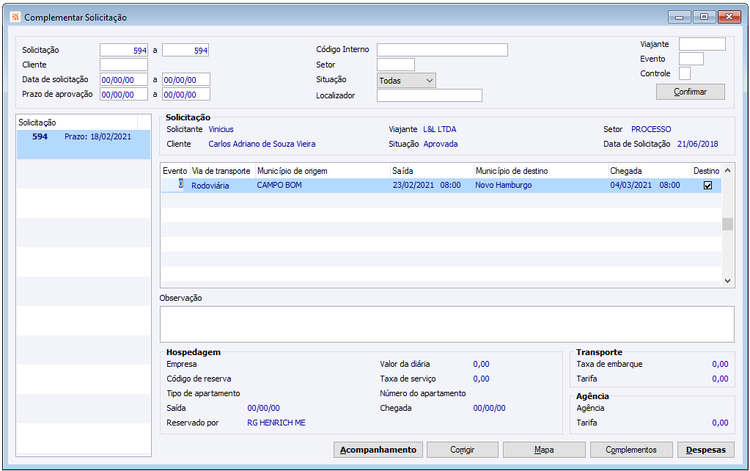
Task: Focus the Código Interno field
Action: pos(442,50)
